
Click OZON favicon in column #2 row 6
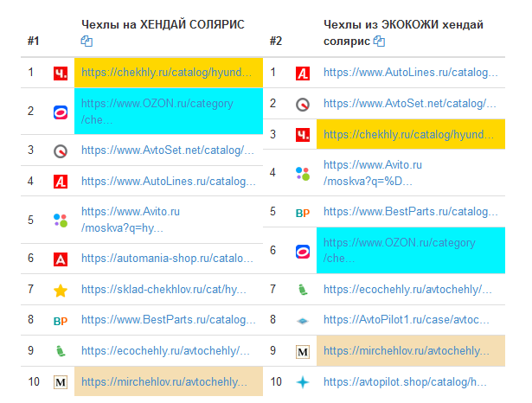pyautogui.click(x=303, y=252)
